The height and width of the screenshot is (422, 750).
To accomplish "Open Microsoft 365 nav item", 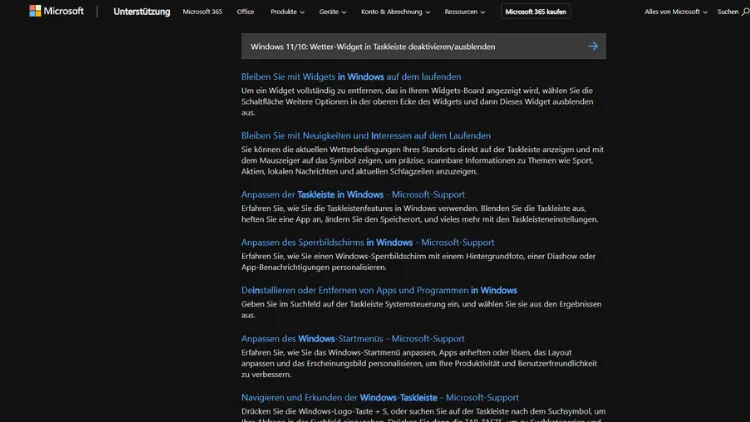I will point(202,11).
